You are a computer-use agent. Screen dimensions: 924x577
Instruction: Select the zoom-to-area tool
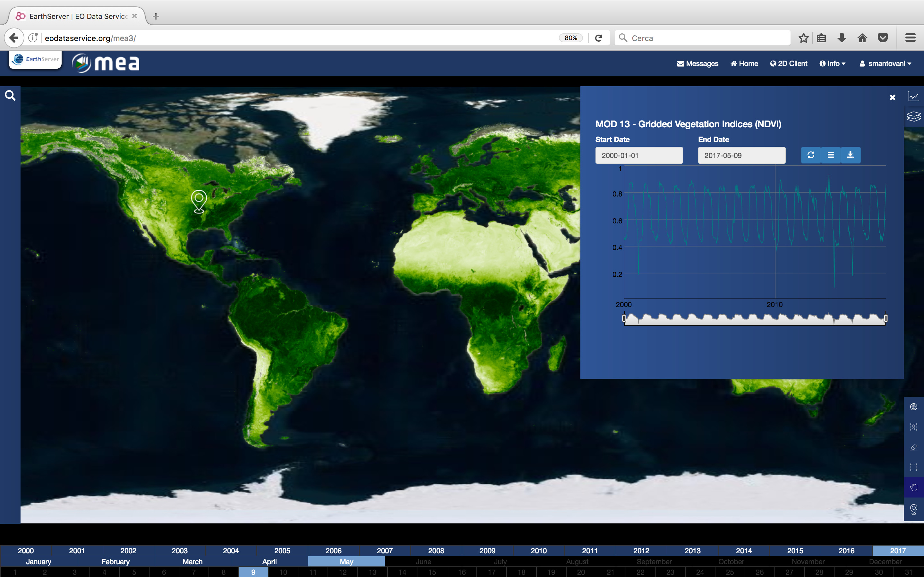(x=913, y=427)
